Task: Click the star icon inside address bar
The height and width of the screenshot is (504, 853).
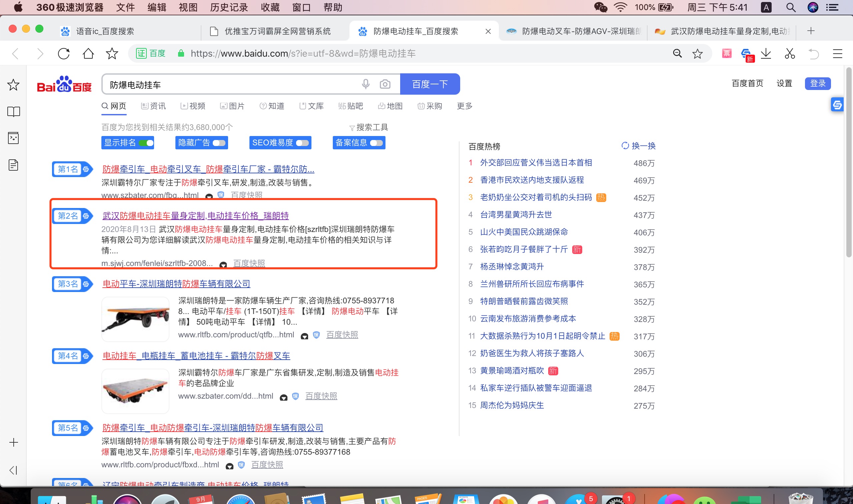Action: (x=697, y=53)
